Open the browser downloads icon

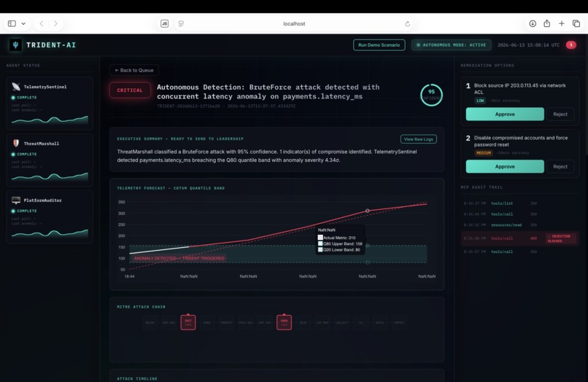[533, 23]
